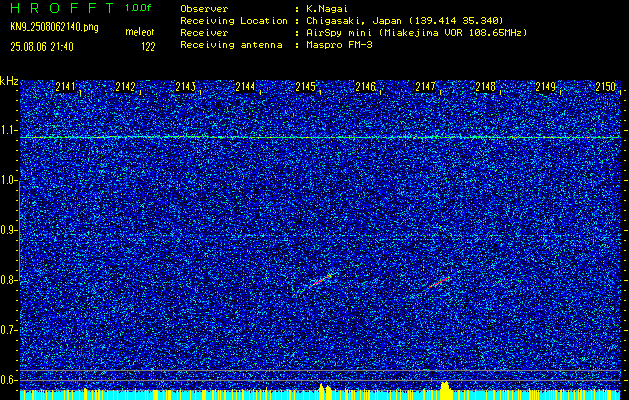Click the 0.8 frequency axis label
629x400 pixels.
point(8,280)
